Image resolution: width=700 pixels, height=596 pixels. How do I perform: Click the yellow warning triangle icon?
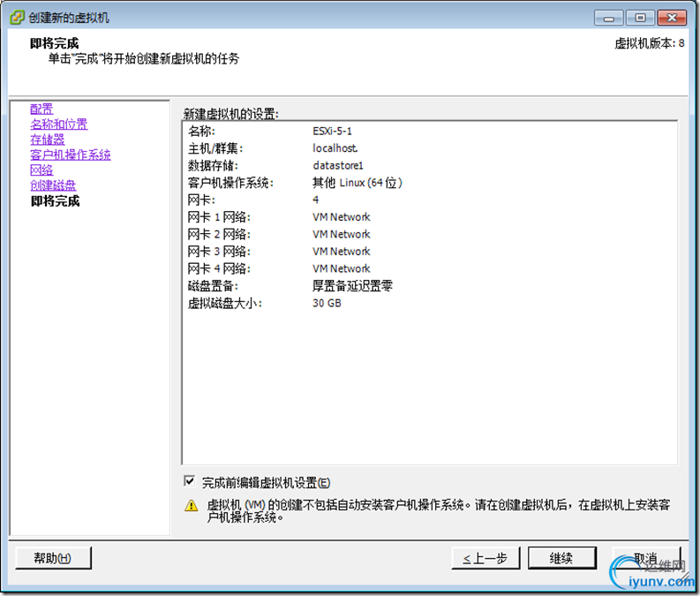[x=191, y=505]
